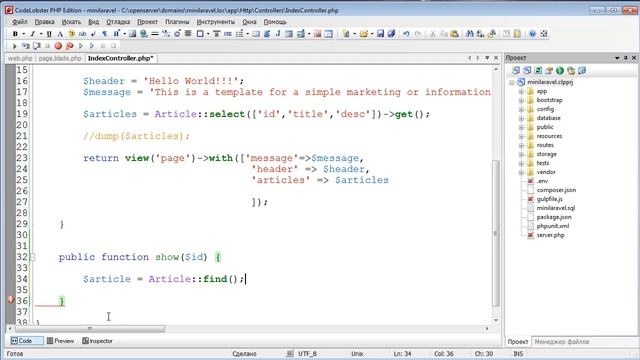Insert image tag from toolbar
Image resolution: width=640 pixels, height=360 pixels.
pos(132,34)
